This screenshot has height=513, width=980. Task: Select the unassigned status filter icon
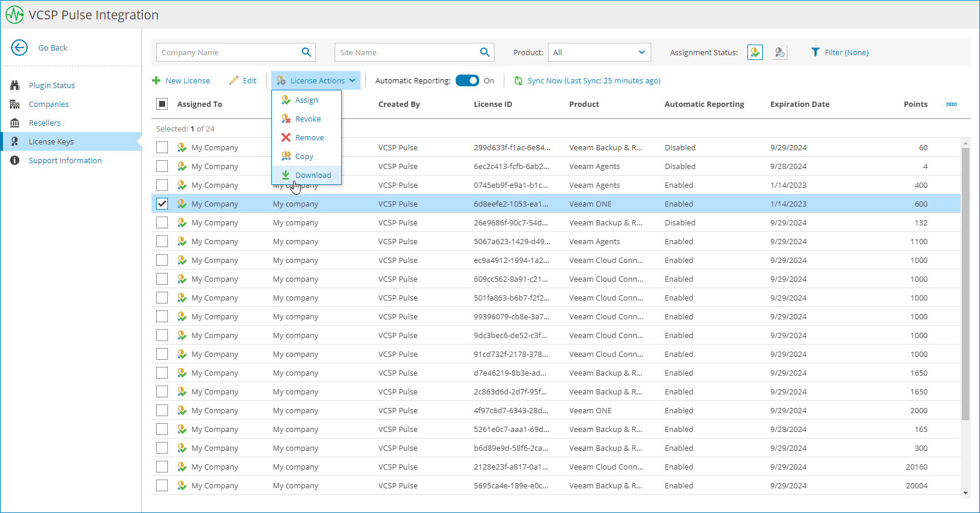coord(779,52)
